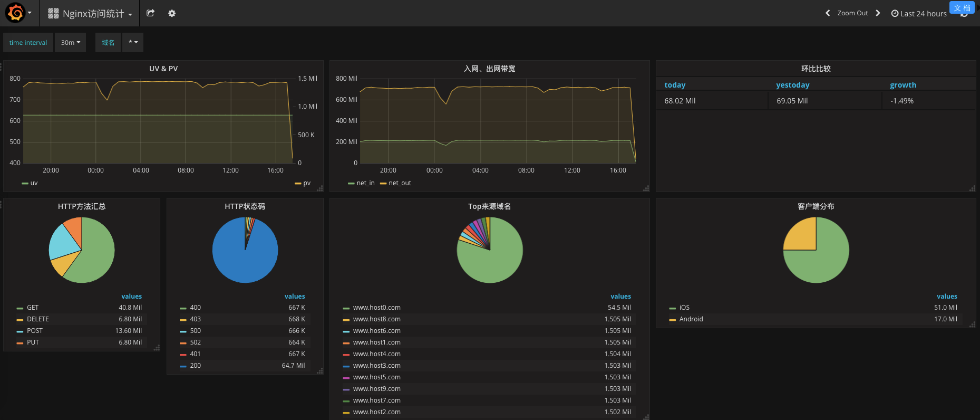Open the HTTP状态码 panel title menu
Viewport: 980px width, 420px height.
coord(245,206)
